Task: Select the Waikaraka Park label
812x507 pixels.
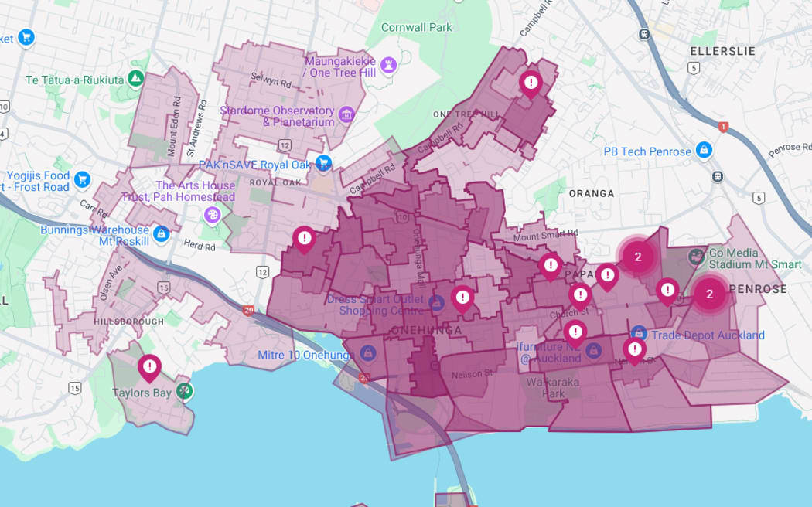Action: pyautogui.click(x=553, y=387)
